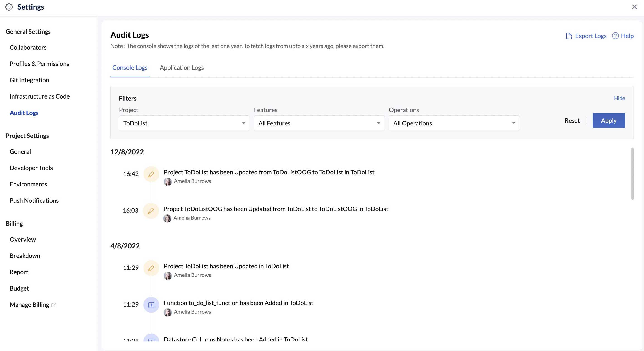Switch to the Application Logs tab

pyautogui.click(x=182, y=67)
